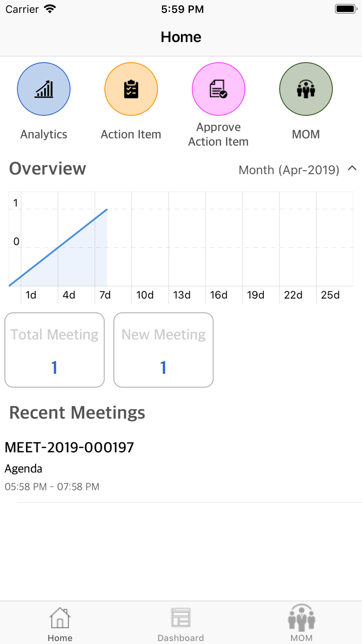Switch to the Dashboard tab label
Screen dimensions: 362x644
pyautogui.click(x=181, y=638)
